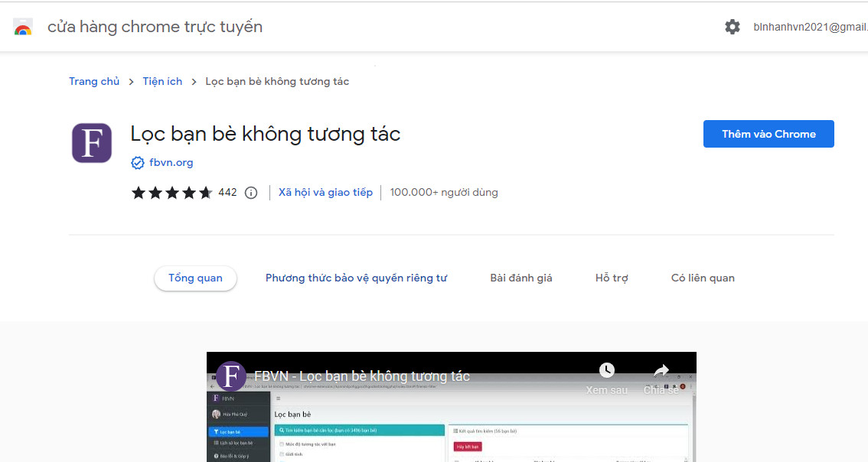Expand the hamburger menu in the extension preview

(x=278, y=398)
